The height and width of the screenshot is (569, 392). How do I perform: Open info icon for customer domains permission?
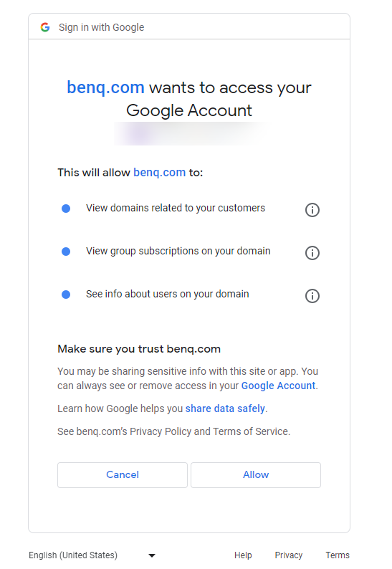(312, 210)
